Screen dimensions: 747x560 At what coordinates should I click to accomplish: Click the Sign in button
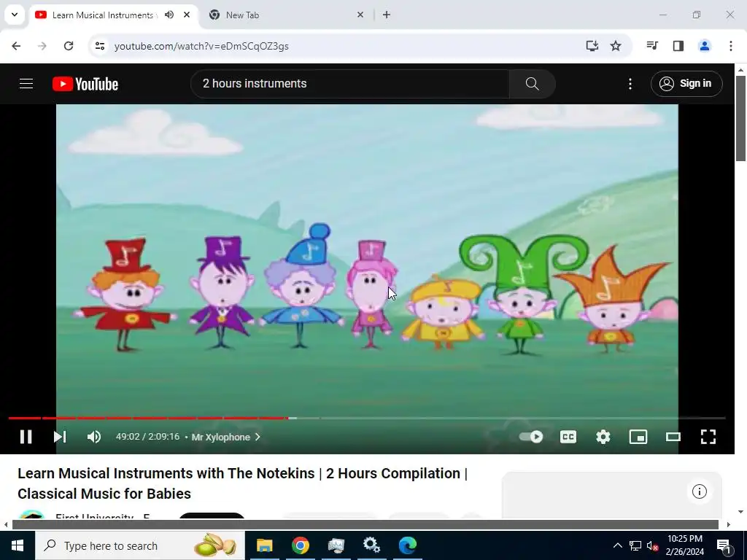point(686,84)
